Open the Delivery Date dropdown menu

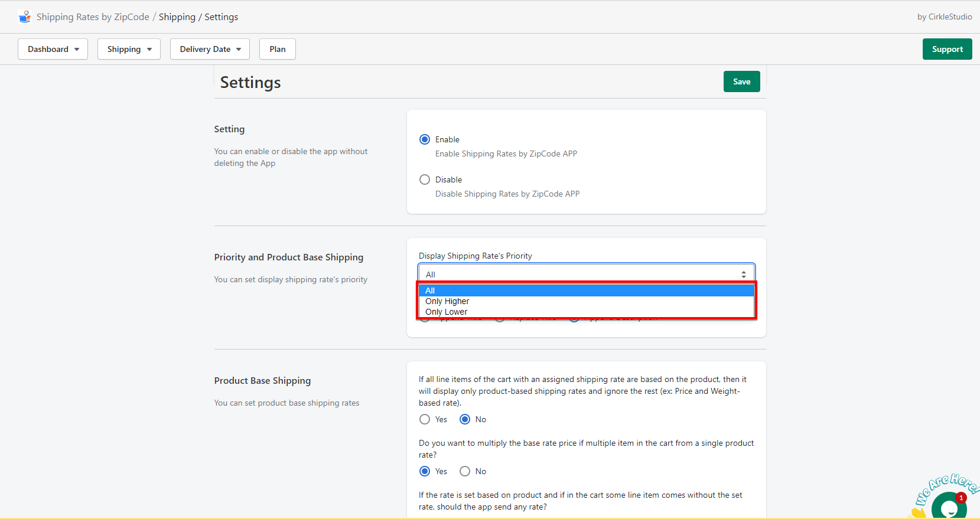210,49
